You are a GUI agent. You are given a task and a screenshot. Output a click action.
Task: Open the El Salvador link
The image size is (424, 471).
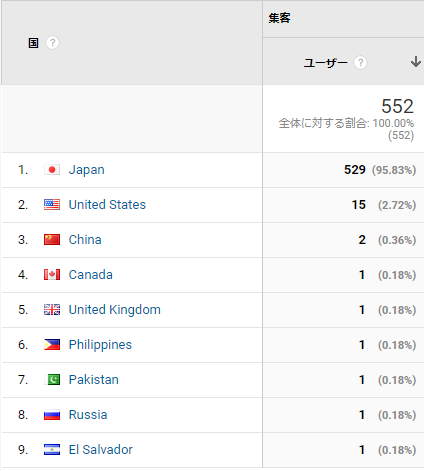(101, 450)
